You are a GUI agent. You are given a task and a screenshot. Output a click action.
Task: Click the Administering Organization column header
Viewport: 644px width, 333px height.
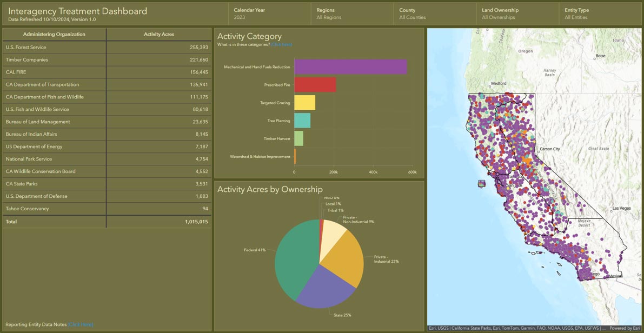coord(54,35)
